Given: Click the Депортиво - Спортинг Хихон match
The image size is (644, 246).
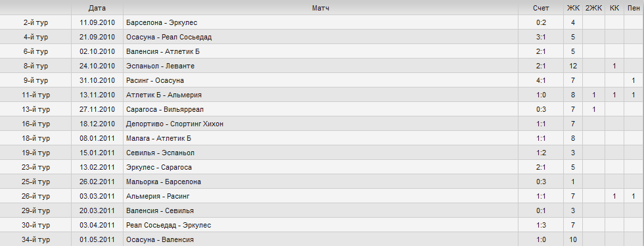Looking at the screenshot, I should click(175, 124).
